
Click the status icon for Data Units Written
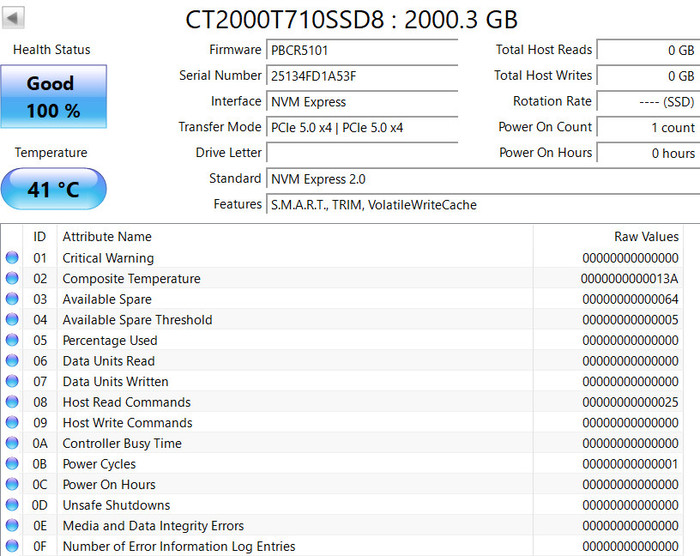(12, 381)
